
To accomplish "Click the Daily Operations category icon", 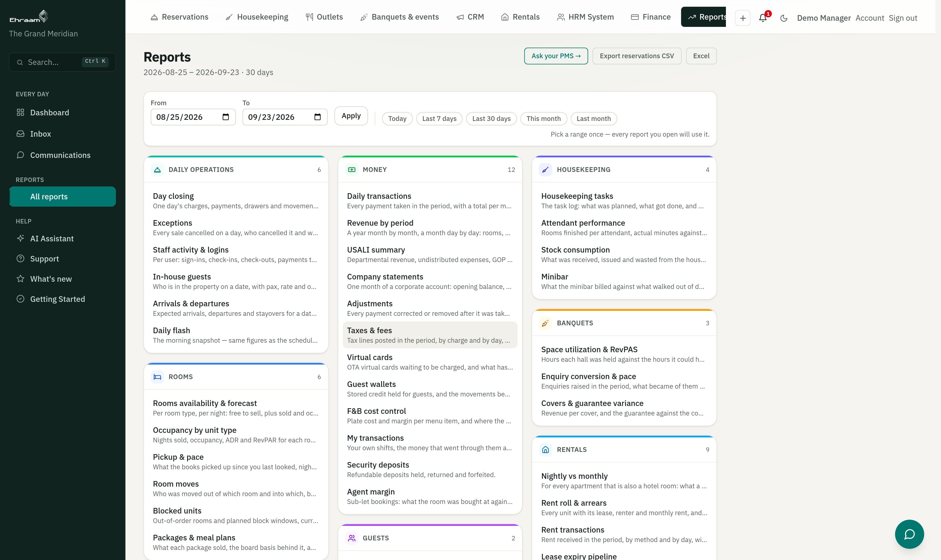I will [157, 170].
